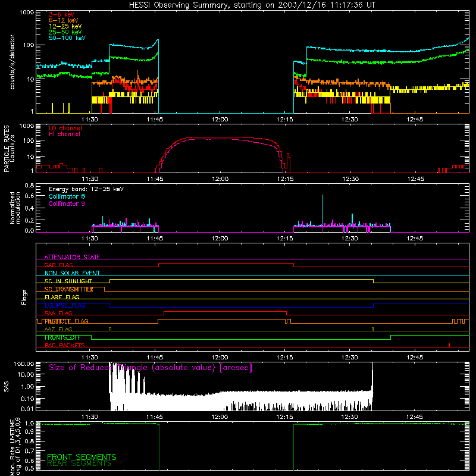476x476 pixels.
Task: Click the 'counts/s/detector' axis label
Action: click(x=12, y=62)
